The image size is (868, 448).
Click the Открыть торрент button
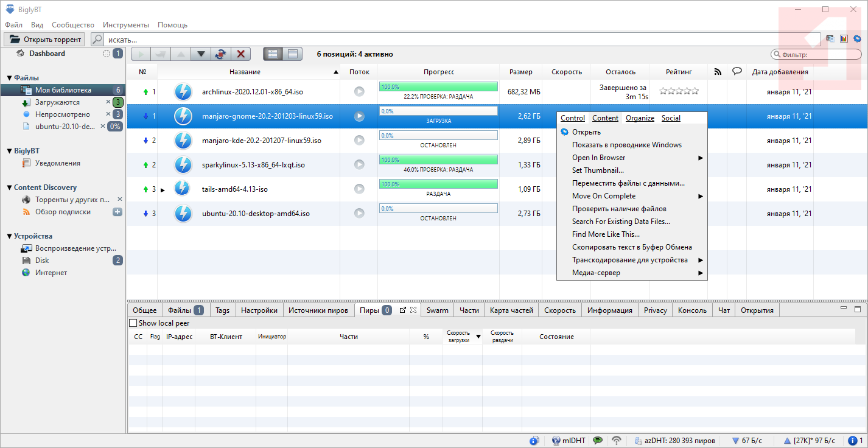click(x=44, y=40)
